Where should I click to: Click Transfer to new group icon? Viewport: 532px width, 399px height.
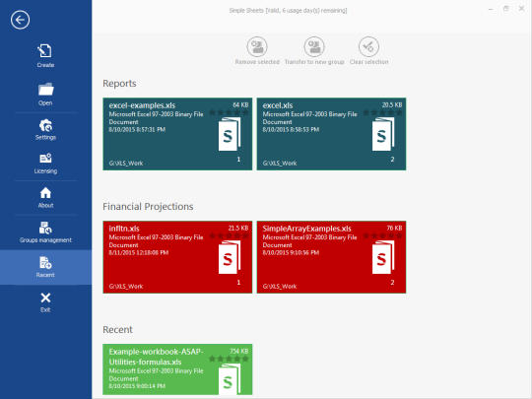pyautogui.click(x=314, y=46)
